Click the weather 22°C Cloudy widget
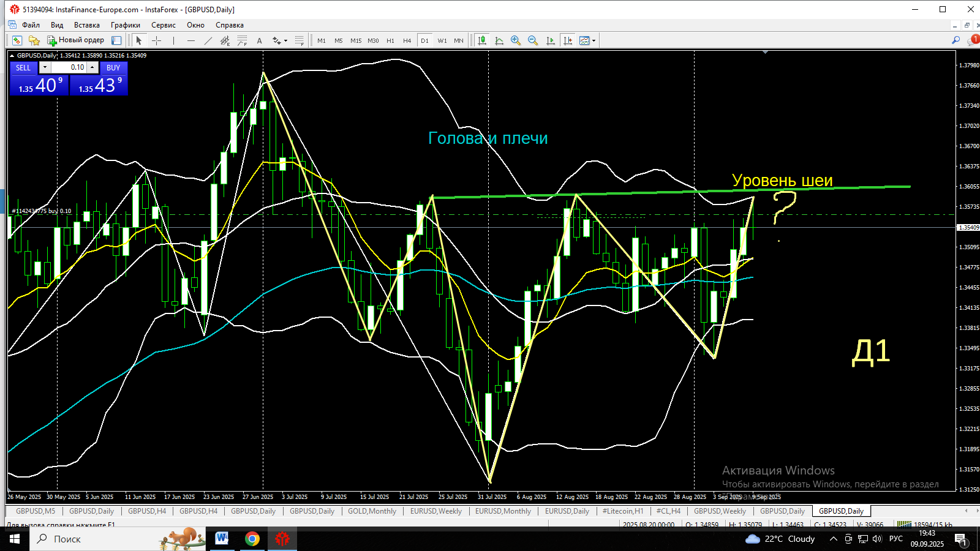The image size is (980, 551). point(780,539)
